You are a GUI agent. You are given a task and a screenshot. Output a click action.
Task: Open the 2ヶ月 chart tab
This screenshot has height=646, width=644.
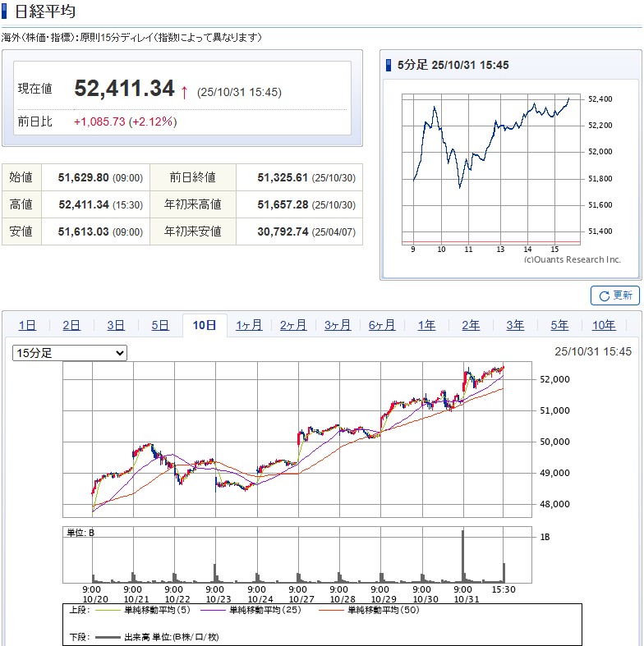click(293, 325)
